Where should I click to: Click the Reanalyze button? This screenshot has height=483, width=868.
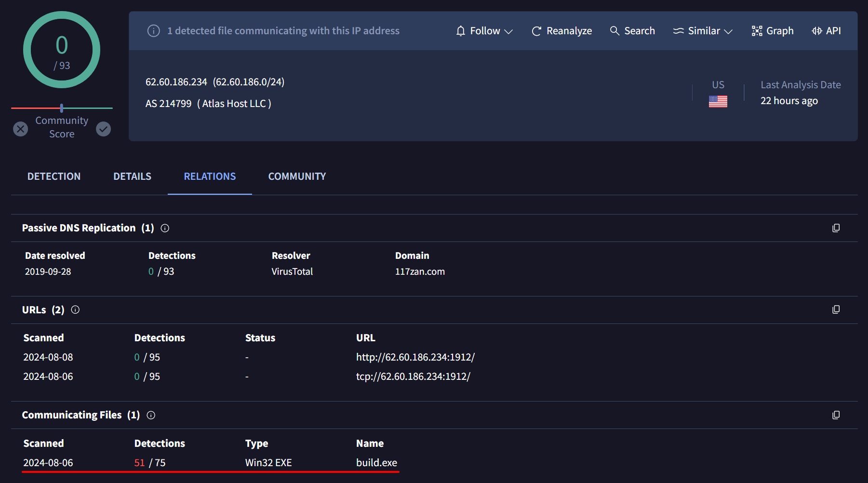coord(561,31)
